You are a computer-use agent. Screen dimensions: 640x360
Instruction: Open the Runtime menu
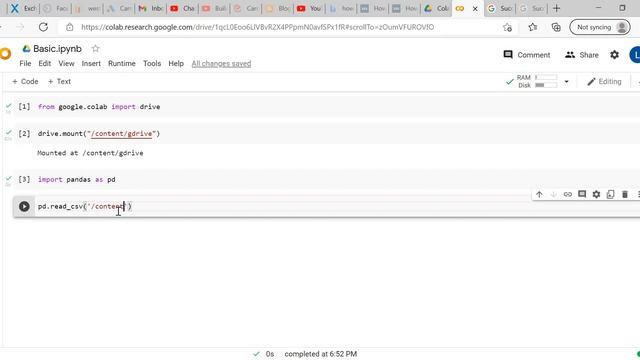pyautogui.click(x=122, y=64)
